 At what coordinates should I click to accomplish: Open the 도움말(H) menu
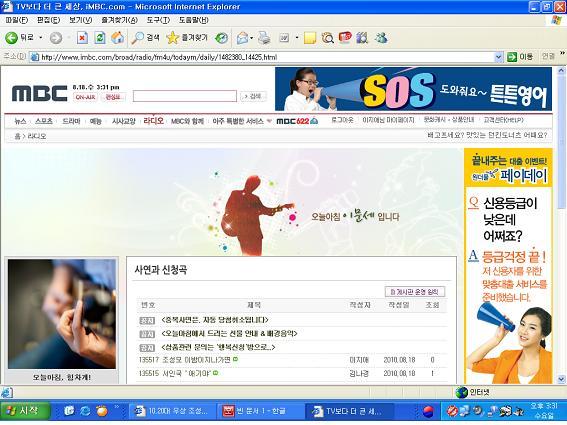pos(193,20)
